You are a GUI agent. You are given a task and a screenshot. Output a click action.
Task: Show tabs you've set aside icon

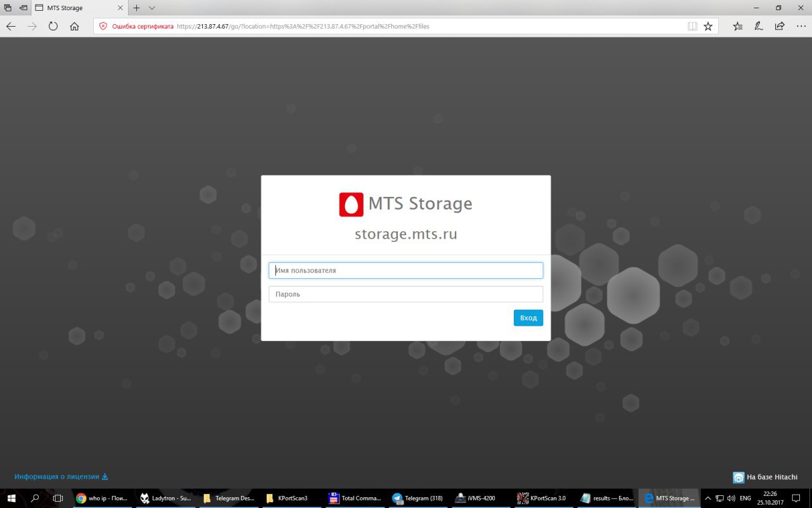[8, 8]
